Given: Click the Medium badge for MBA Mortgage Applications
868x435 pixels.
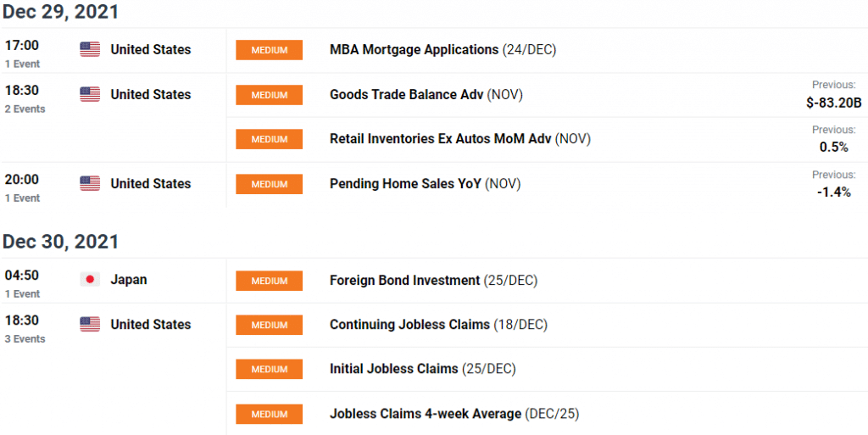Looking at the screenshot, I should coord(270,50).
